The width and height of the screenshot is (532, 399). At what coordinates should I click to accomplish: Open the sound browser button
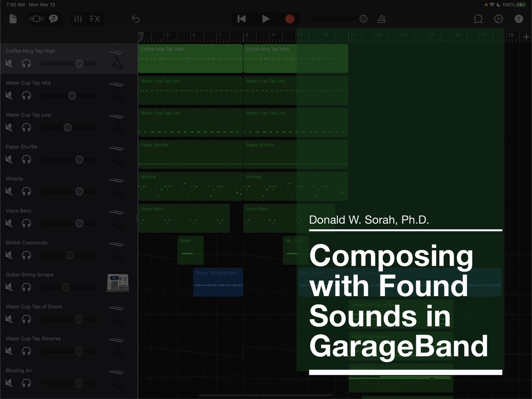54,19
